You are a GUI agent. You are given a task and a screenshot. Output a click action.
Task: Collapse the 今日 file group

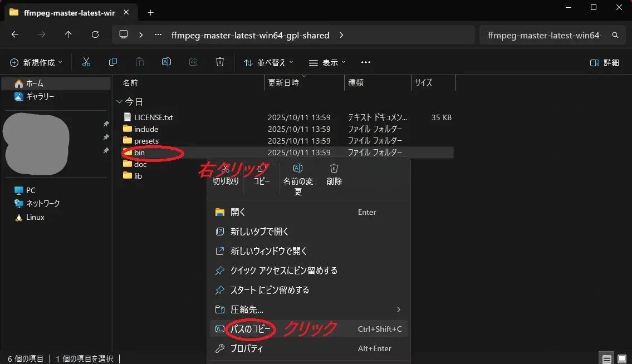tap(119, 101)
